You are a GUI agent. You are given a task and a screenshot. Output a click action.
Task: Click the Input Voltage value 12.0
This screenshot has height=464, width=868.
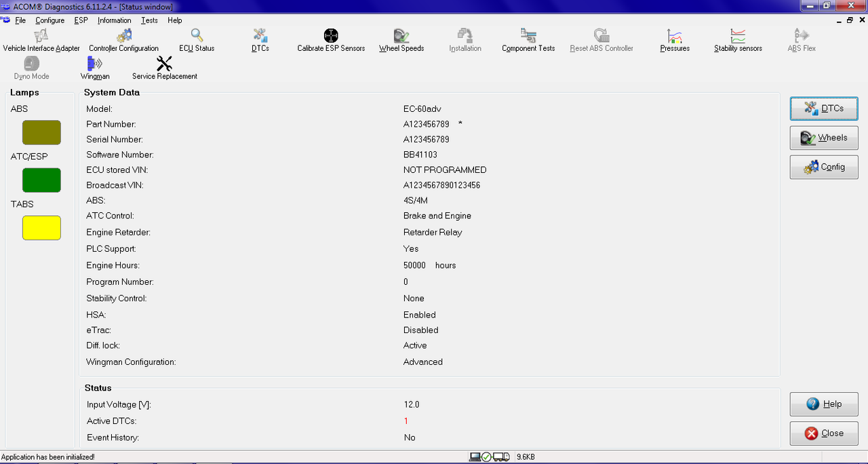click(x=412, y=404)
